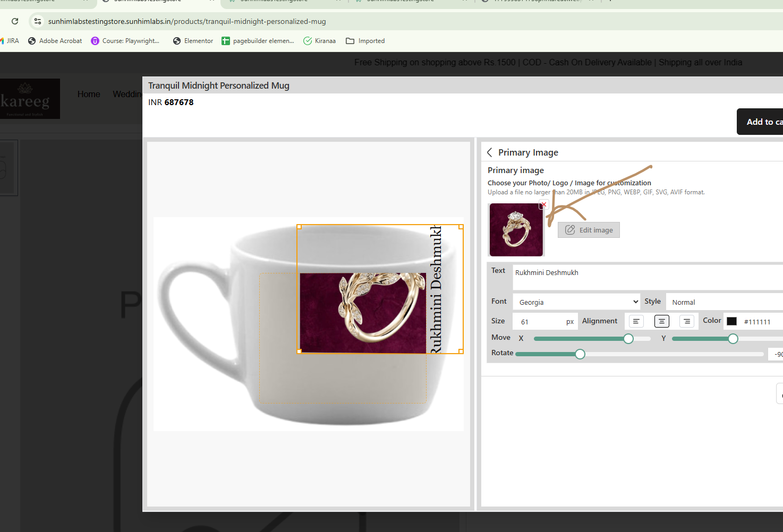Open the pagebuilder elementor bookmark
Viewport: 783px width, 532px height.
pyautogui.click(x=258, y=41)
